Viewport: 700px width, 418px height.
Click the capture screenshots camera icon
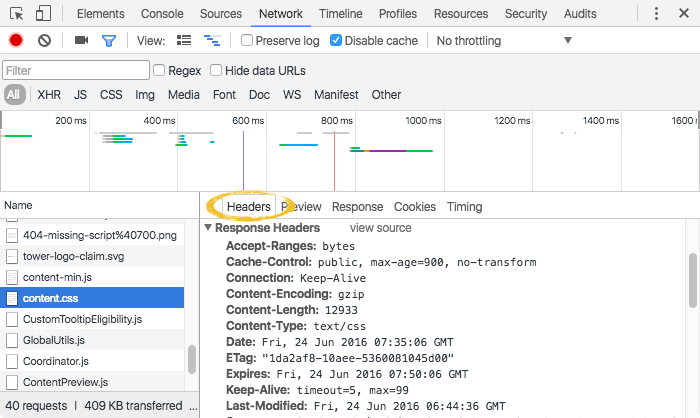81,40
